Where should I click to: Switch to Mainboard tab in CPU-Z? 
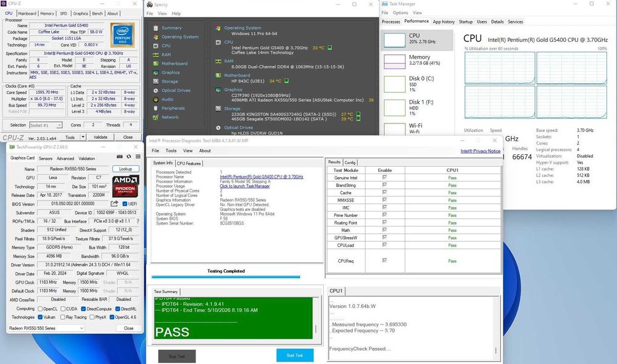27,14
